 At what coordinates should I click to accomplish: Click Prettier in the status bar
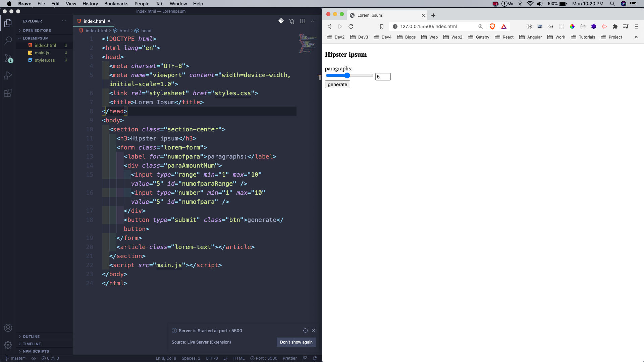point(290,358)
